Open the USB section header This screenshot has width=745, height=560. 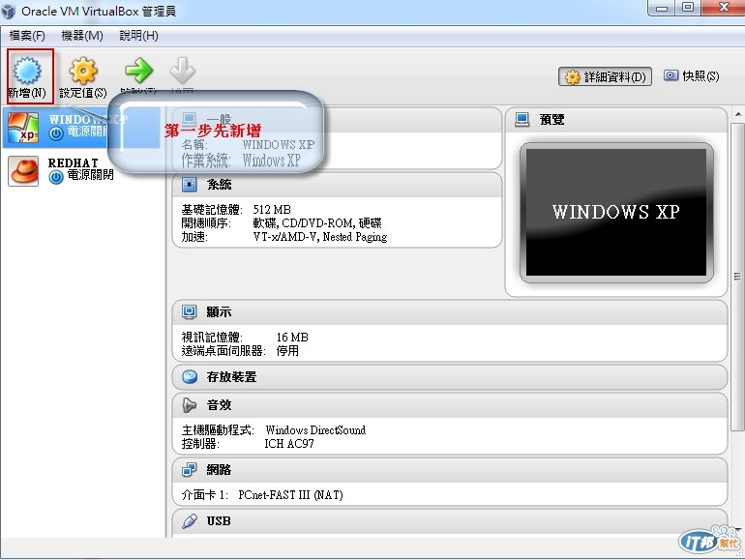(450, 521)
